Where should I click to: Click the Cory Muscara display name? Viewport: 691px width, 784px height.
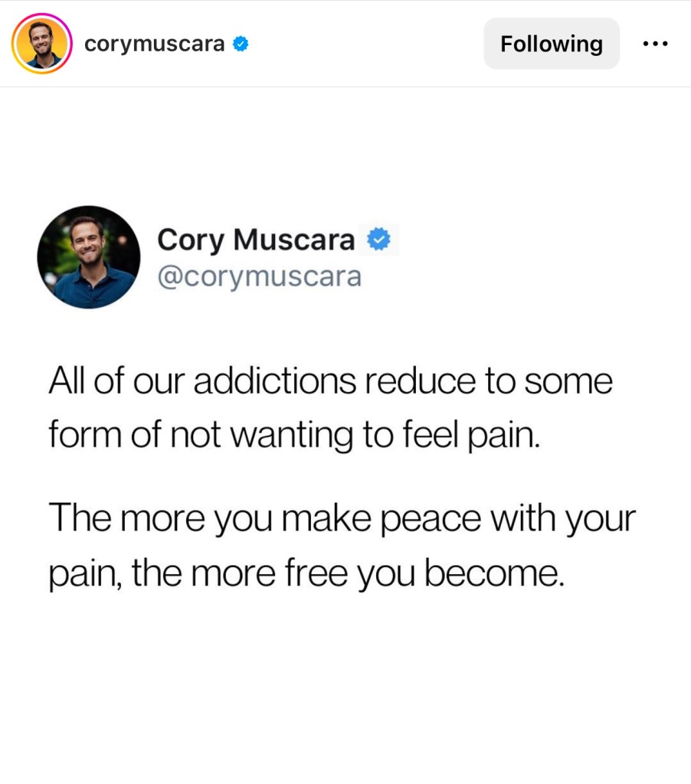coord(256,240)
